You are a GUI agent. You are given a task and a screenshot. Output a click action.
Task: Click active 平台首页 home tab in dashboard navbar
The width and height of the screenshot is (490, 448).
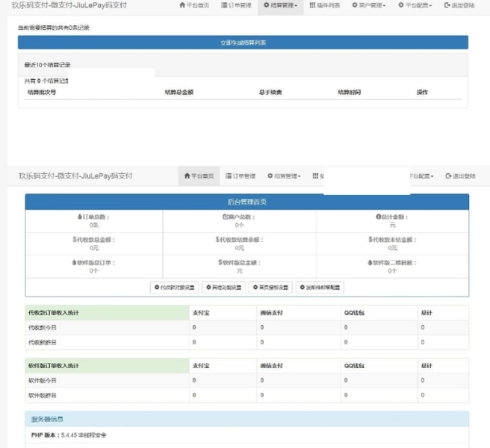click(199, 176)
